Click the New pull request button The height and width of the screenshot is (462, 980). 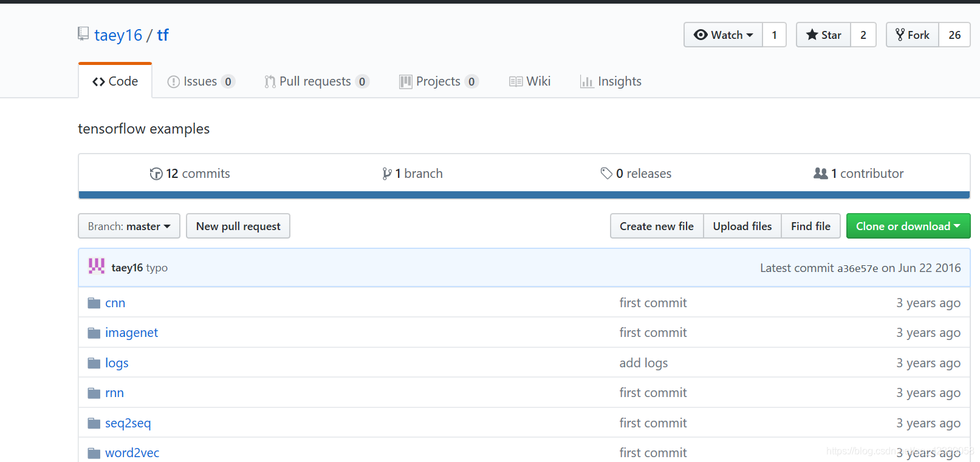click(238, 226)
